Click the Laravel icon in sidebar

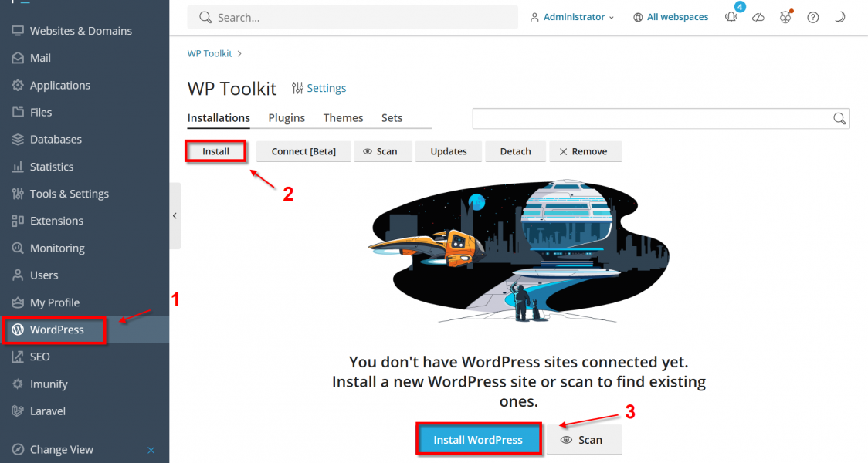[18, 411]
